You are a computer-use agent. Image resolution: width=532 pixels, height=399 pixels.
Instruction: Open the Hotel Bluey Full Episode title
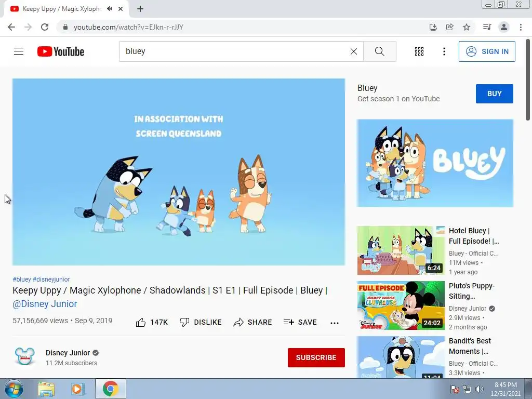coord(474,236)
